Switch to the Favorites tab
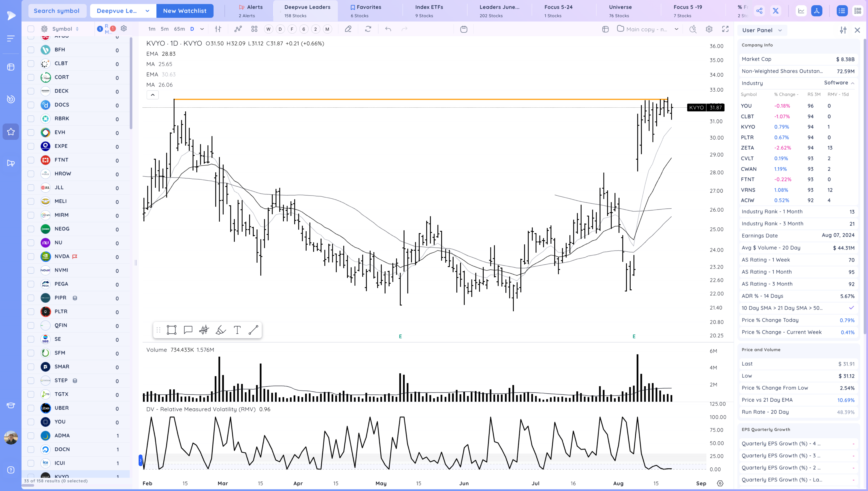 (x=366, y=11)
